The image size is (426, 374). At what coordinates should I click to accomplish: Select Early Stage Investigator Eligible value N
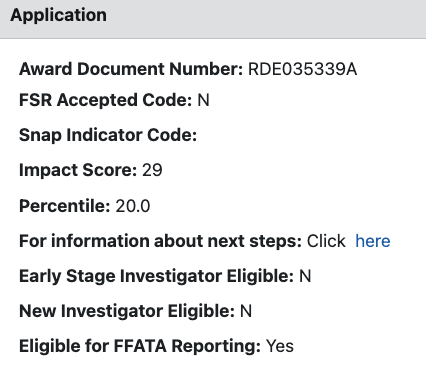(x=305, y=276)
